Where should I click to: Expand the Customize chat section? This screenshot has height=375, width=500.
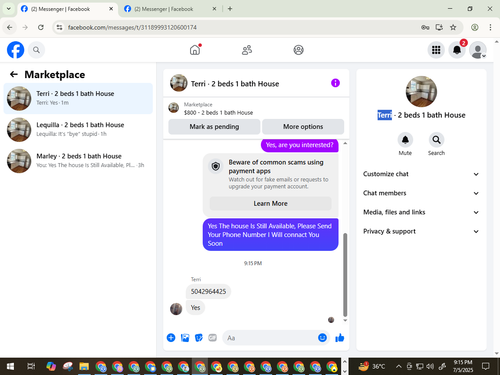[421, 174]
